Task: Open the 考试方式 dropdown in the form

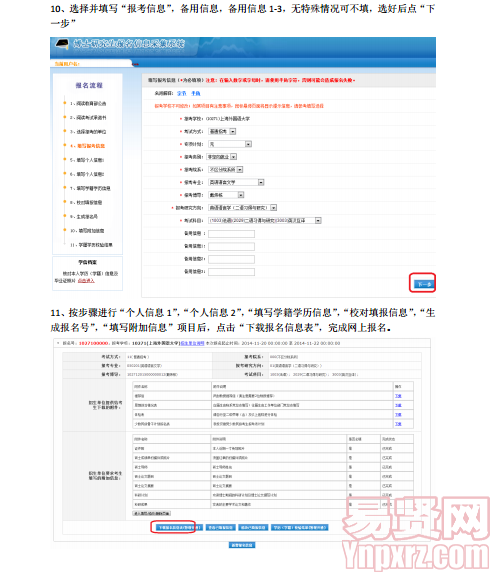Action: point(222,132)
